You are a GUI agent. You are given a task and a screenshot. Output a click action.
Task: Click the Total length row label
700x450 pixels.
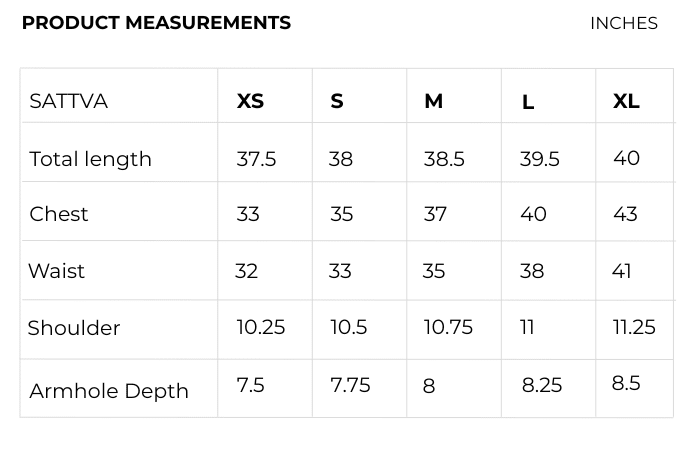coord(90,159)
